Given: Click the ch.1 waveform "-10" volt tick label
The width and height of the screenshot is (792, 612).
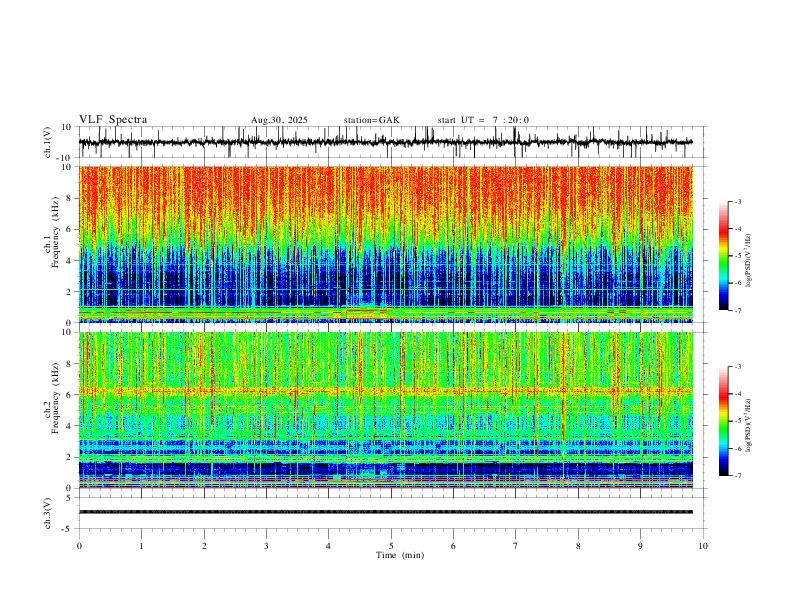Looking at the screenshot, I should (65, 158).
